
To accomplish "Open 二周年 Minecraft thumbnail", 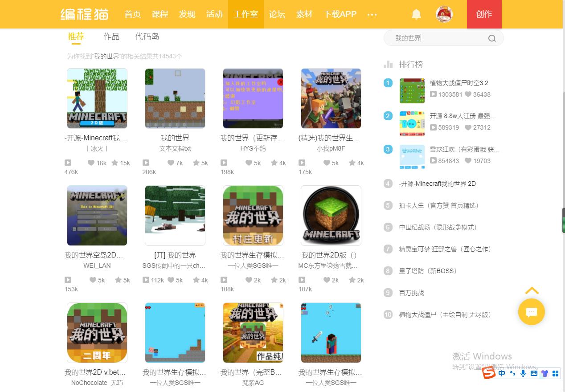I will pyautogui.click(x=97, y=333).
